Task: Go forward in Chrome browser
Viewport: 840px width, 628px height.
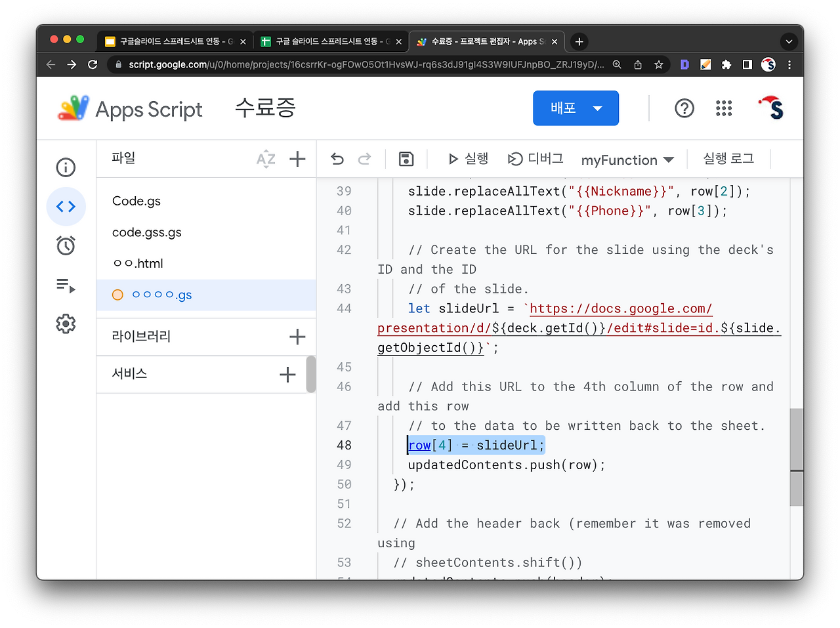Action: (x=72, y=64)
